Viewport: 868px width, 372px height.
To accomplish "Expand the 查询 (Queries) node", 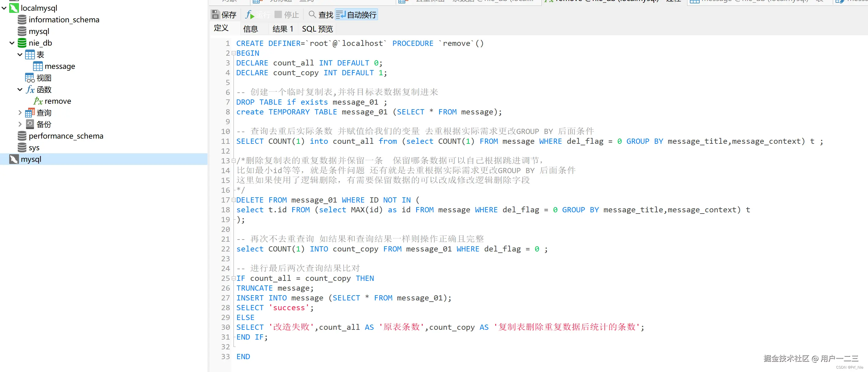I will [20, 113].
